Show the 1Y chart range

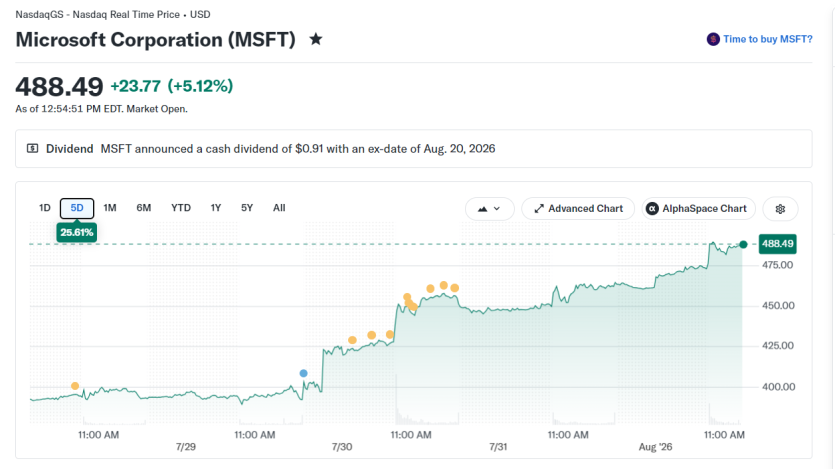pyautogui.click(x=215, y=208)
